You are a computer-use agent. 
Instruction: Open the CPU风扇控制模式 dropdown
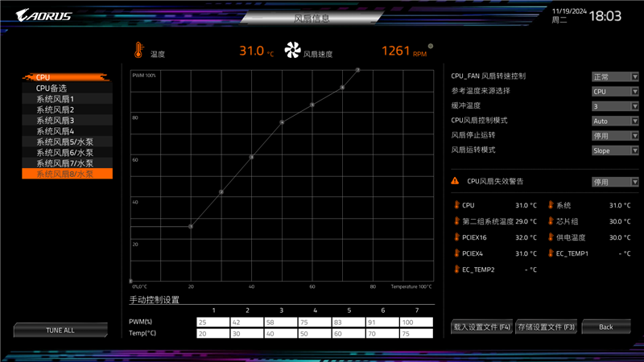tap(615, 121)
